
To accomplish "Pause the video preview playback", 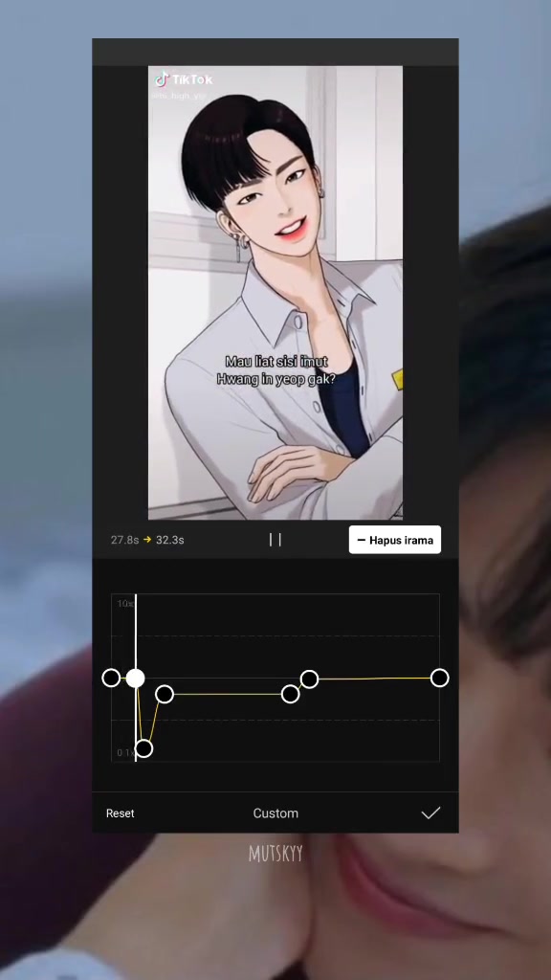I will pyautogui.click(x=275, y=540).
